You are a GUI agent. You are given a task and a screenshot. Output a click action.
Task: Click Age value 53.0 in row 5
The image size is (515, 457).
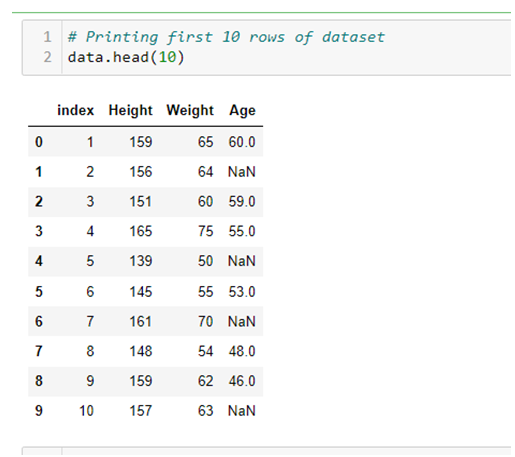[242, 292]
